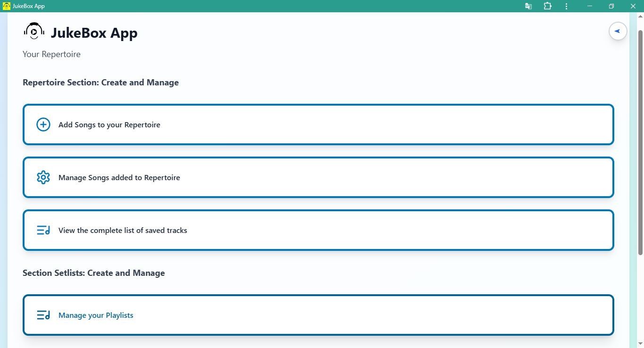Click the round blue arrow button at top right
Screen dimensions: 644x348
[618, 31]
